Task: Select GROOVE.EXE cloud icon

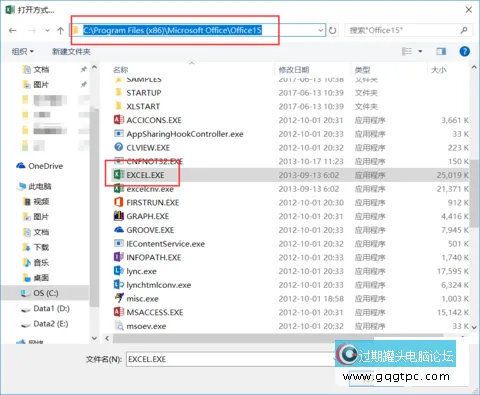Action: coord(119,229)
